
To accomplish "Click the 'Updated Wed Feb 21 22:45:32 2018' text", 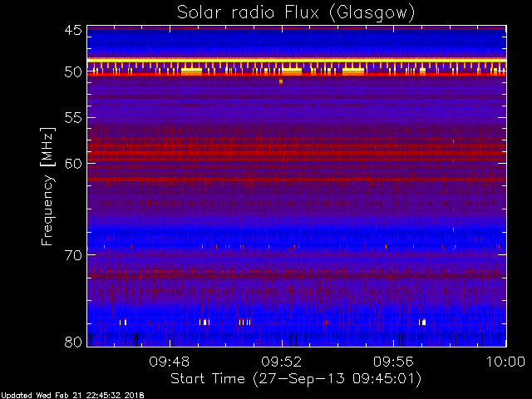I will pyautogui.click(x=72, y=396).
